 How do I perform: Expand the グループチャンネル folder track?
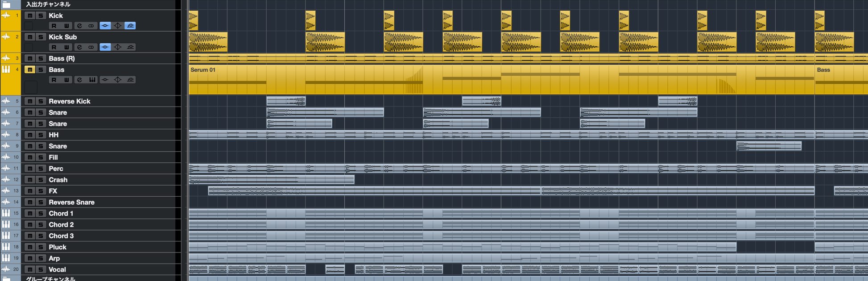coord(6,279)
